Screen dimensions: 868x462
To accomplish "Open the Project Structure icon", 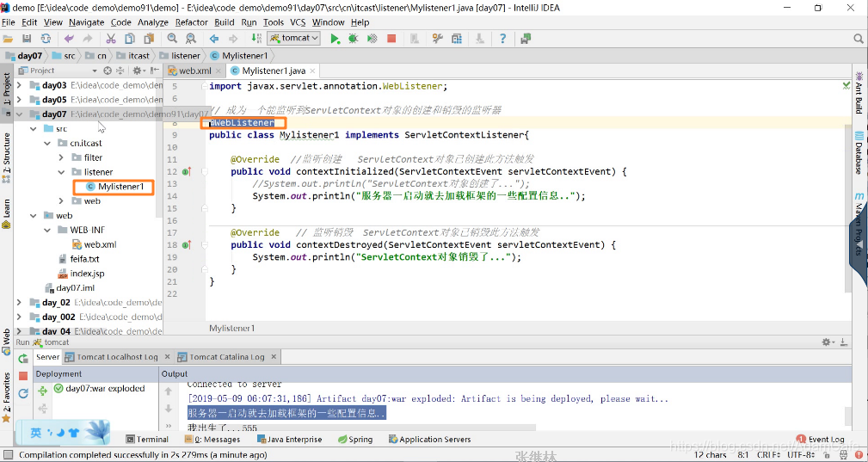I will click(456, 39).
